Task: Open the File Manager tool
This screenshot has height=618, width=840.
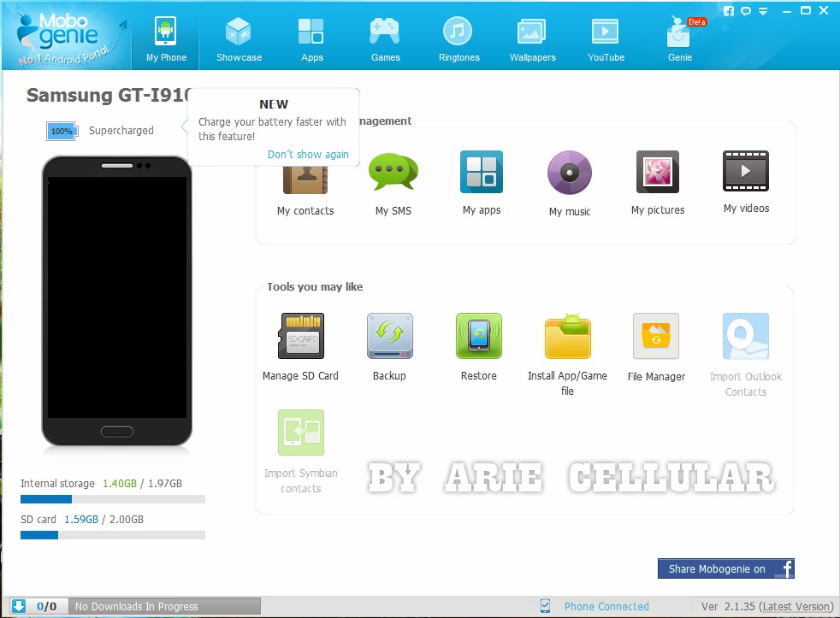Action: coord(656,348)
